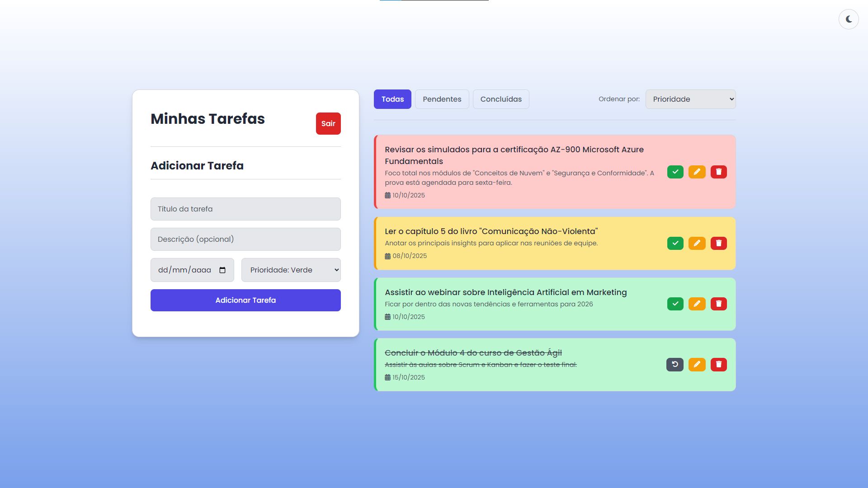Click the "Título da tarefa" input field
This screenshot has width=868, height=488.
coord(245,209)
